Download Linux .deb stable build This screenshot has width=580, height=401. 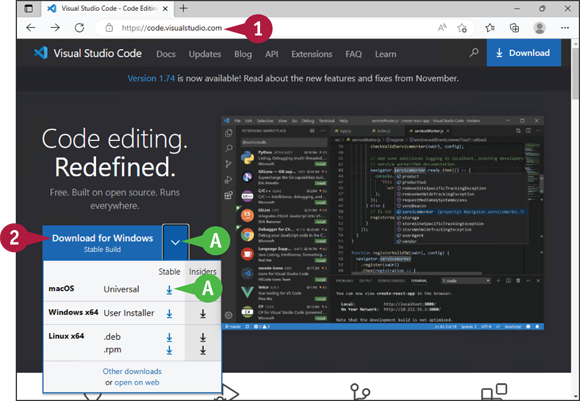[x=169, y=337]
